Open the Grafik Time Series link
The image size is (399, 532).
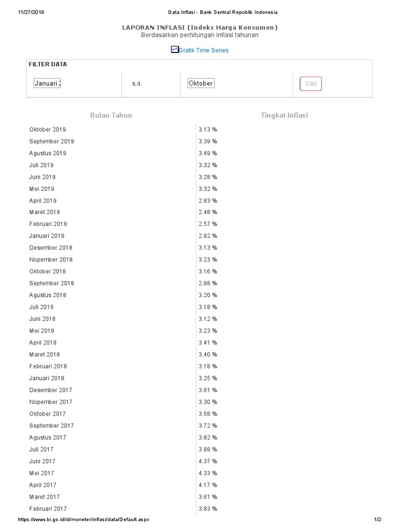(204, 50)
